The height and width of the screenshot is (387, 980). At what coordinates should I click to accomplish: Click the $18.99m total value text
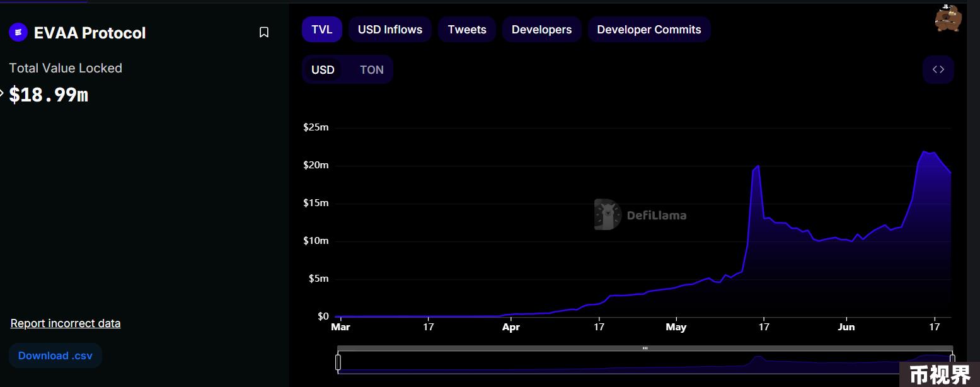[x=49, y=95]
